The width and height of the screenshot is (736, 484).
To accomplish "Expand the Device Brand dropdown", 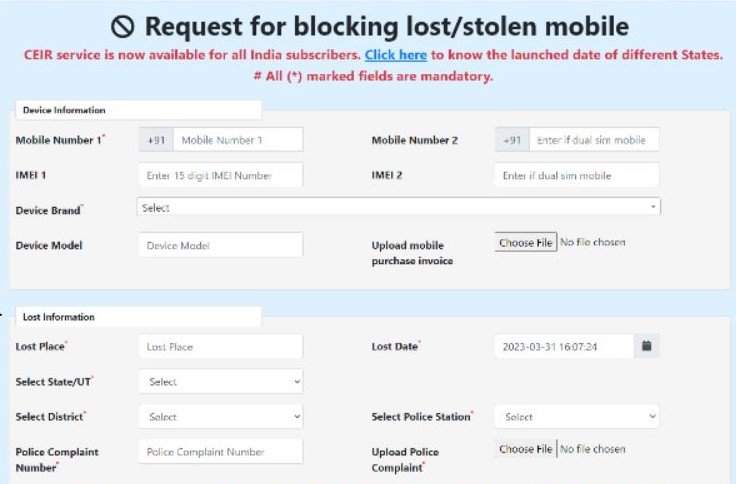I will [x=399, y=207].
